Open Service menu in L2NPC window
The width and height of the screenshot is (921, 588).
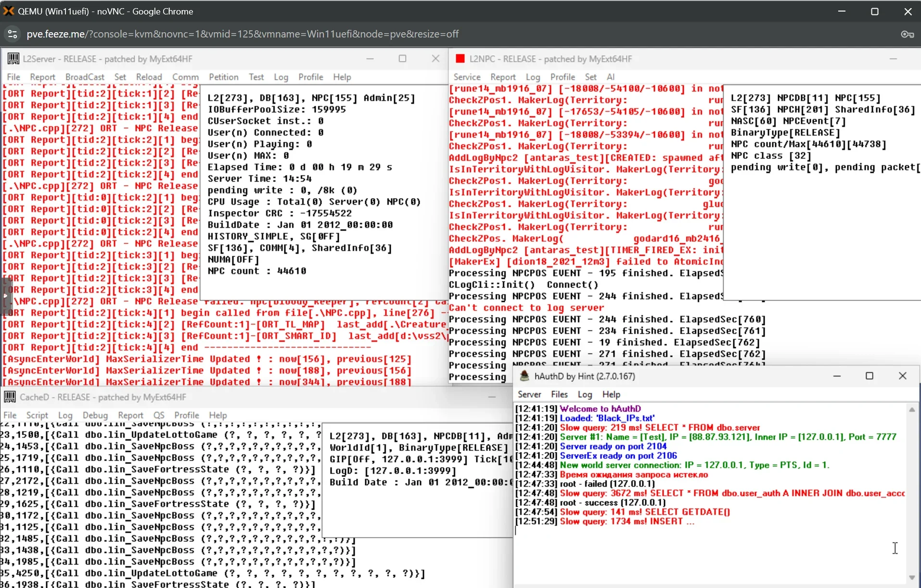tap(467, 77)
